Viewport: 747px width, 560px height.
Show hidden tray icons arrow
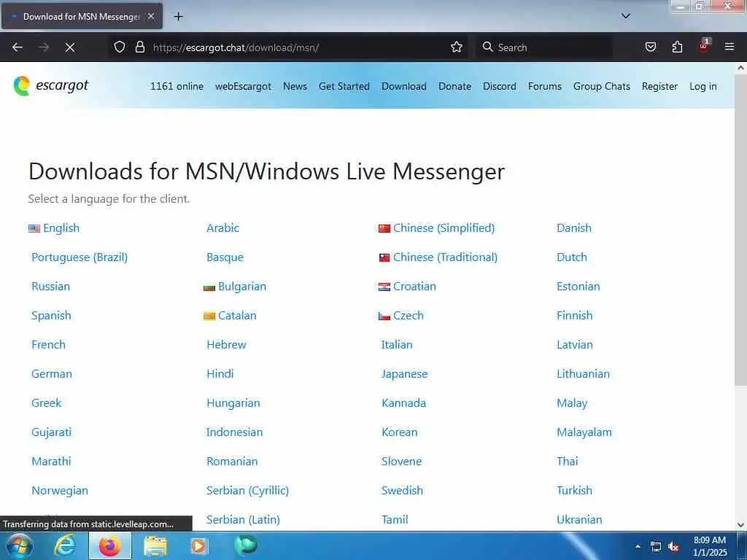click(x=638, y=546)
